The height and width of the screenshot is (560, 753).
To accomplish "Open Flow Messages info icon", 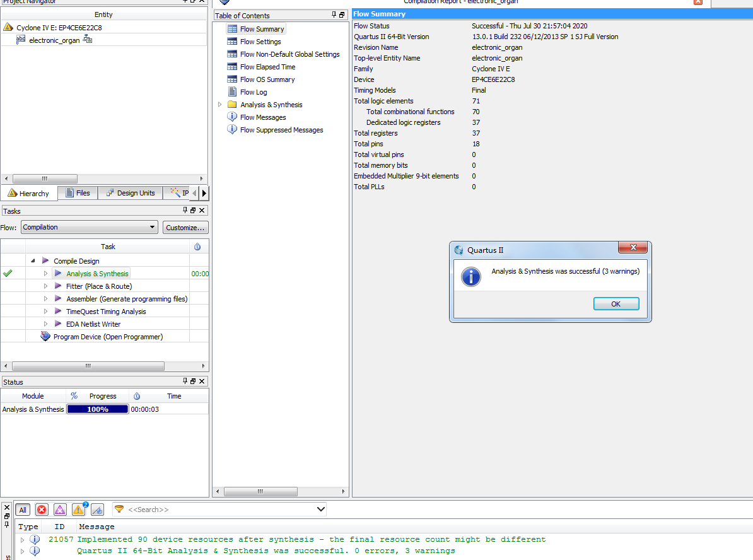I will [232, 117].
